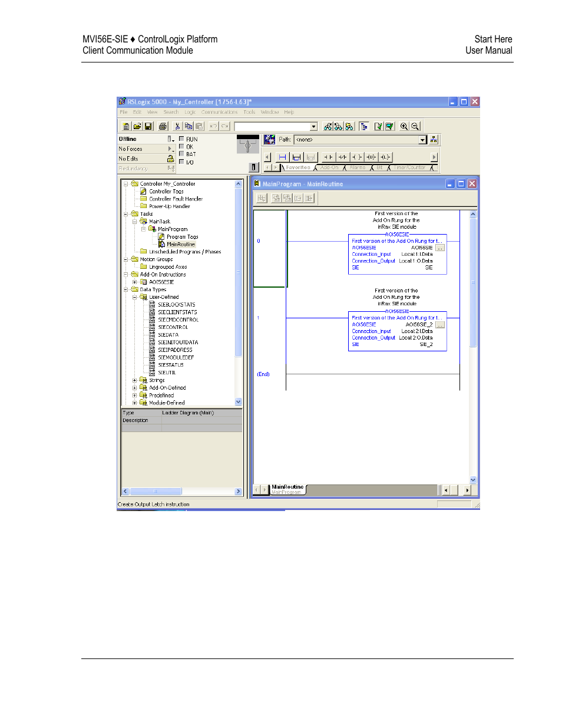
Task: Collapse the MainTask tree node
Action: click(x=134, y=222)
